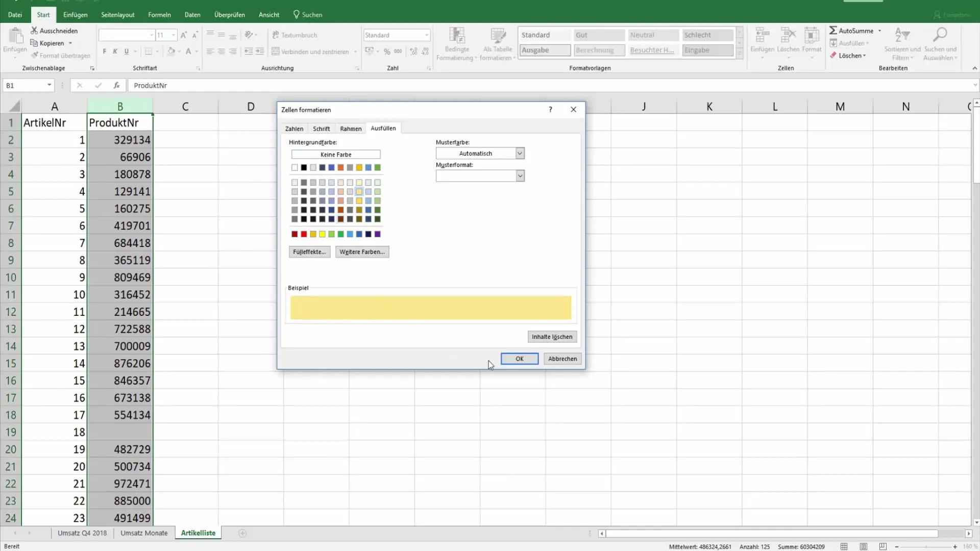Switch to the Schrift tab
The width and height of the screenshot is (980, 551).
coord(322,129)
